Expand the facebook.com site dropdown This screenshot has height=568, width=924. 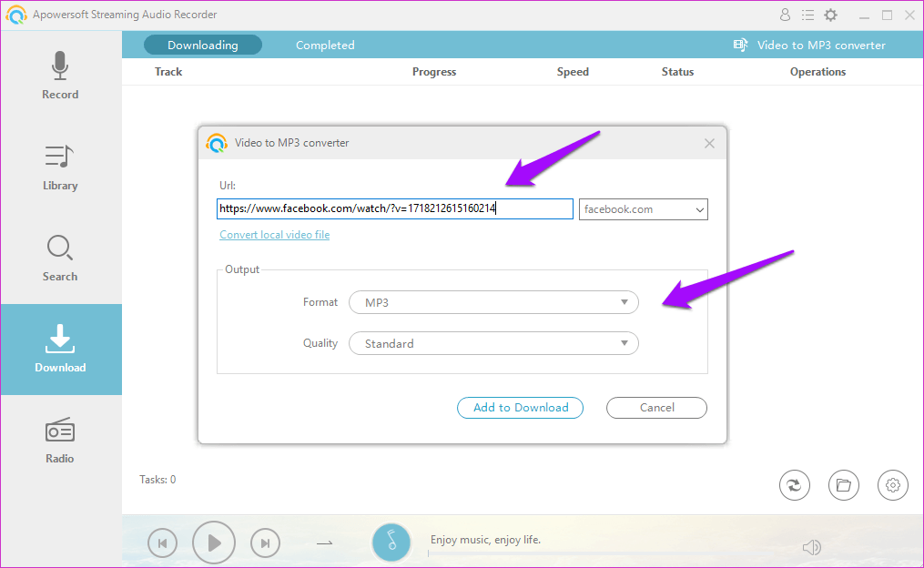coord(644,209)
